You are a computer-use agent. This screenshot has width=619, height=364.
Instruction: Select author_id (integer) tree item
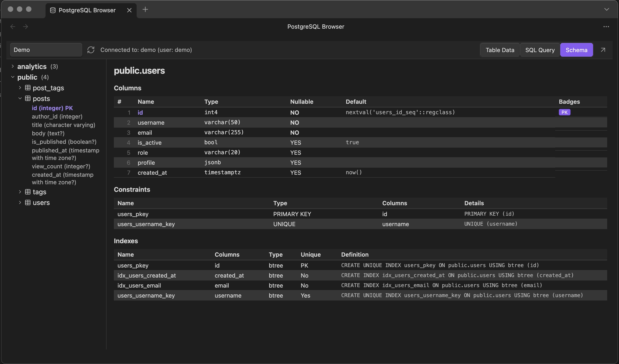pos(57,116)
